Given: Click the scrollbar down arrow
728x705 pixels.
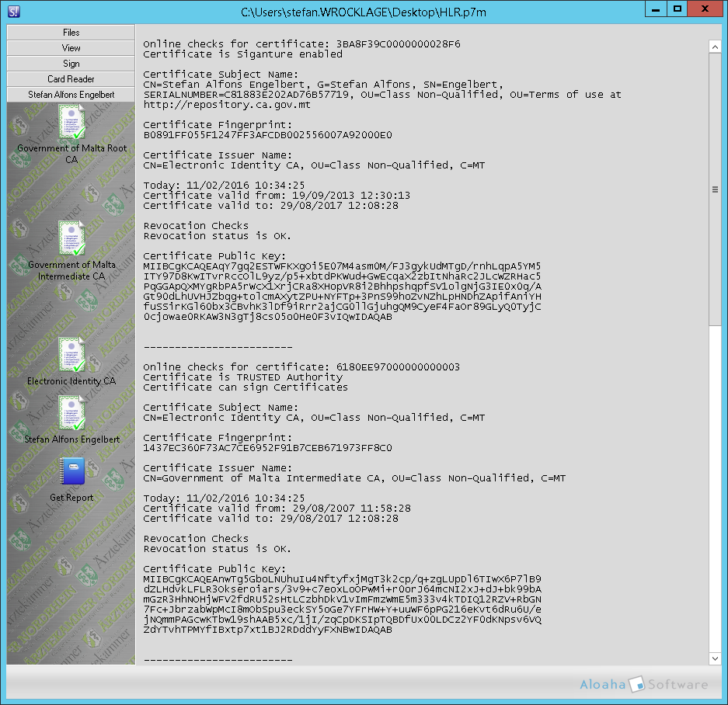Looking at the screenshot, I should click(x=715, y=658).
